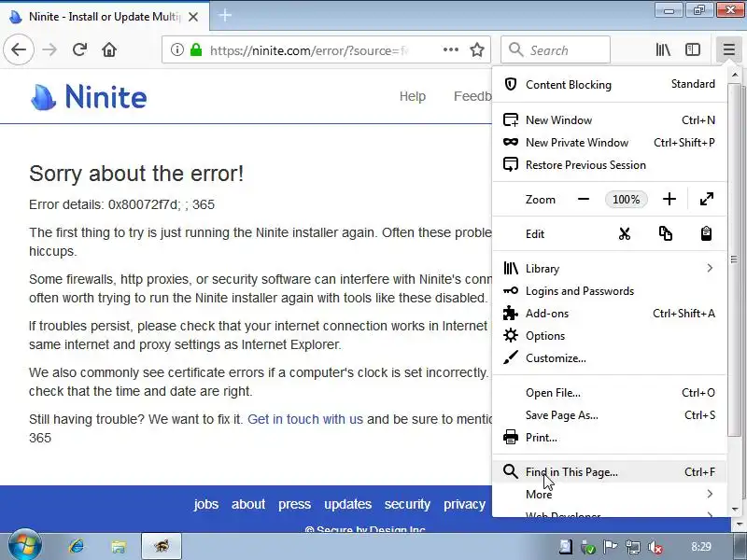Enter full screen mode icon
The width and height of the screenshot is (747, 560).
pyautogui.click(x=707, y=199)
